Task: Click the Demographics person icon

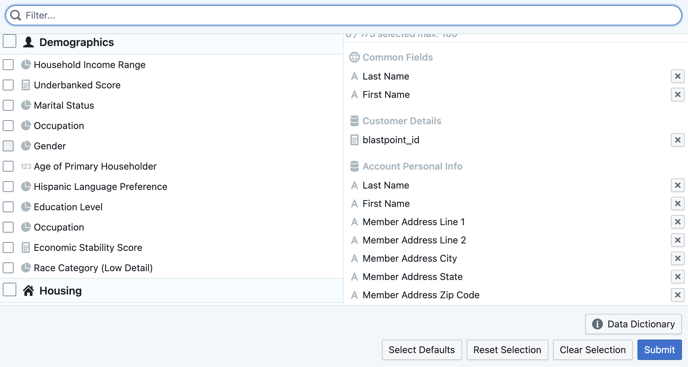Action: click(29, 42)
